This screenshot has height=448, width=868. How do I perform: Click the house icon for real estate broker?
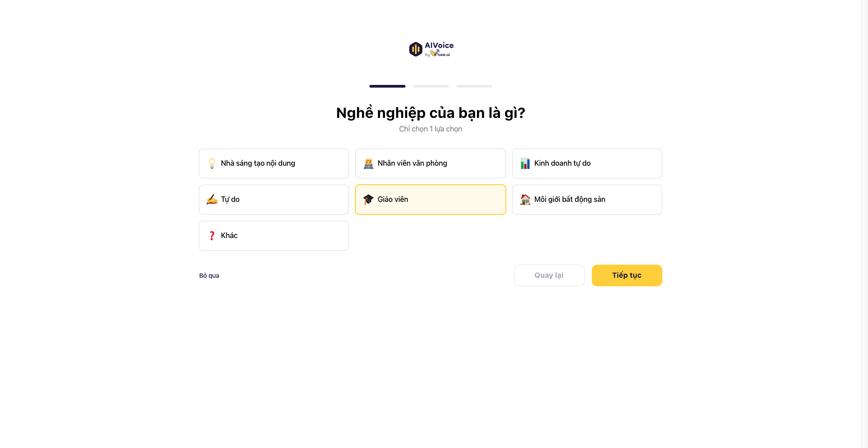pyautogui.click(x=525, y=200)
